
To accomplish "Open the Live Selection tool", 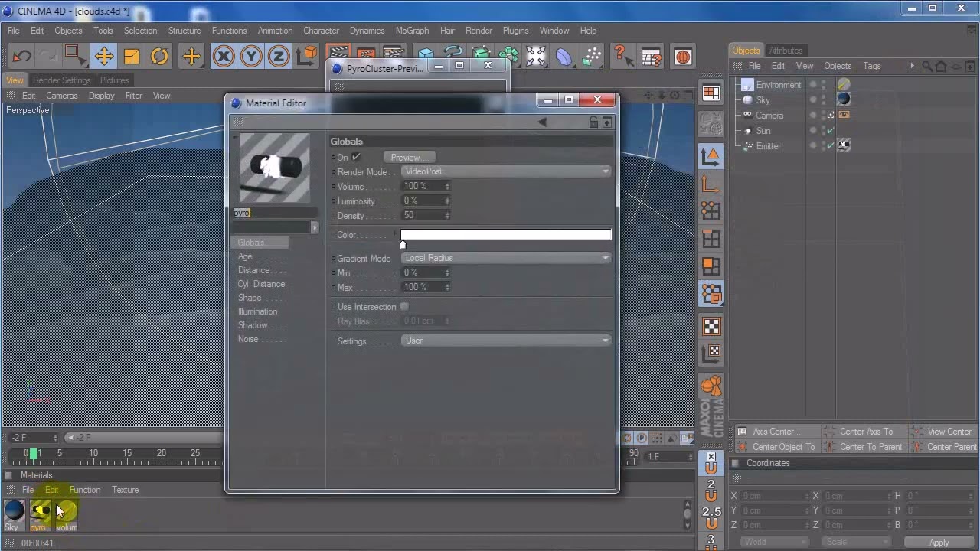I will point(75,56).
